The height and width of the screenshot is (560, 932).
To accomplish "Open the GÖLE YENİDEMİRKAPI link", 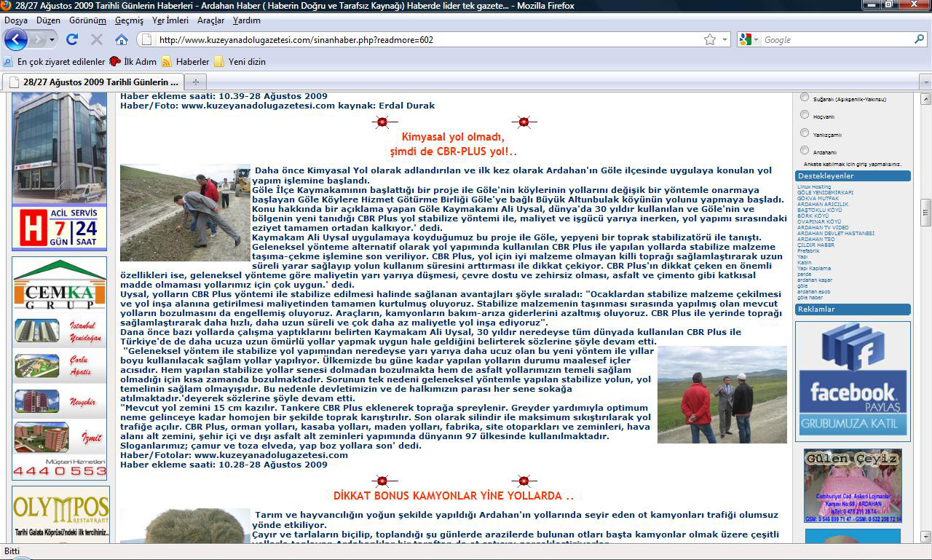I will (x=825, y=192).
